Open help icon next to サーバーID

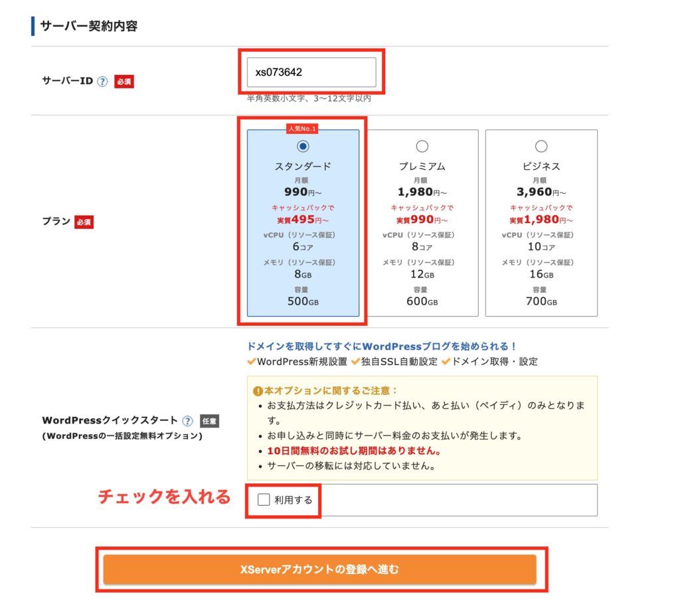click(x=102, y=82)
